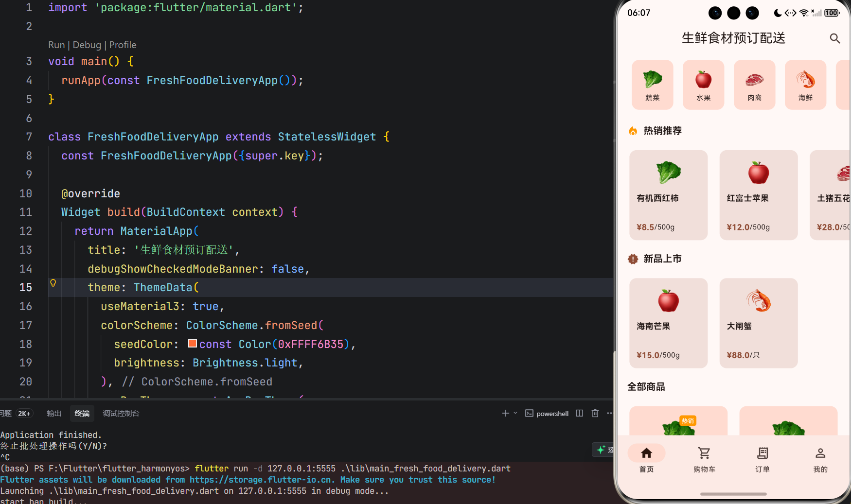
Task: Tap the 热销推荐 section heading
Action: click(662, 131)
